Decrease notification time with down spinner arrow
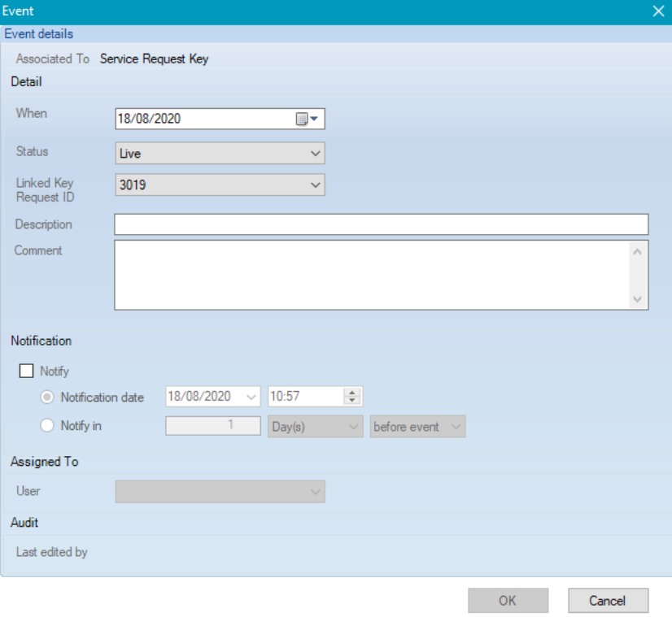 (x=352, y=401)
